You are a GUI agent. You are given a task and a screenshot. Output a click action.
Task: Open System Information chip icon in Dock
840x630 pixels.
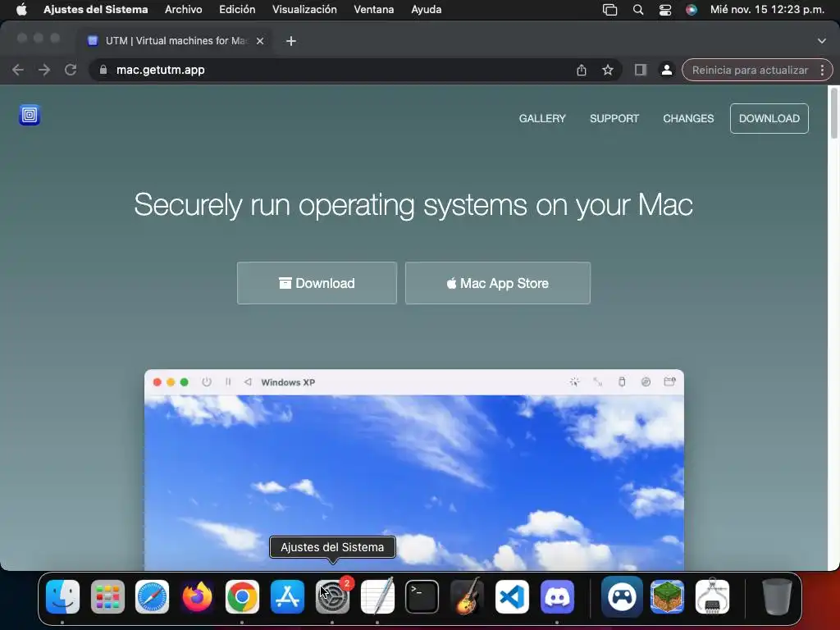[x=712, y=596]
